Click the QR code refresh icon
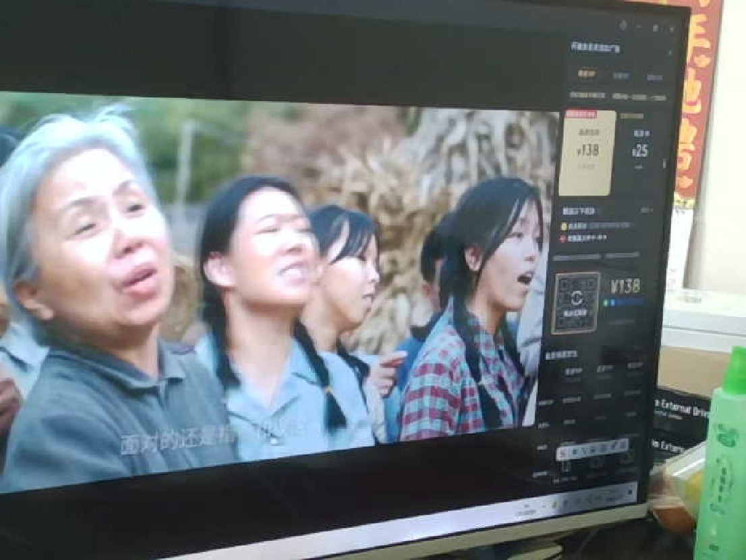 [576, 298]
